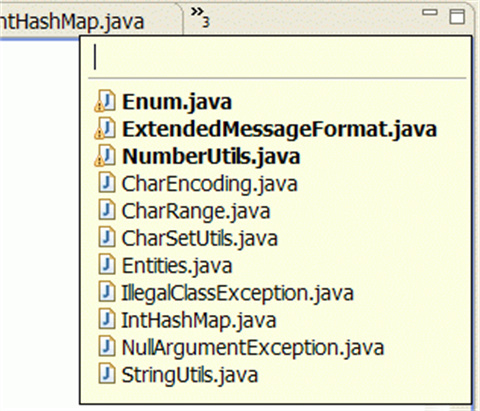Click the CharRange.java Java file icon
The width and height of the screenshot is (480, 411).
tap(107, 210)
